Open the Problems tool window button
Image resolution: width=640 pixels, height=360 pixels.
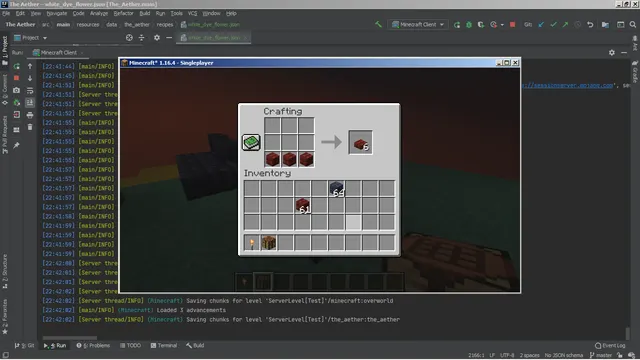[x=93, y=345]
